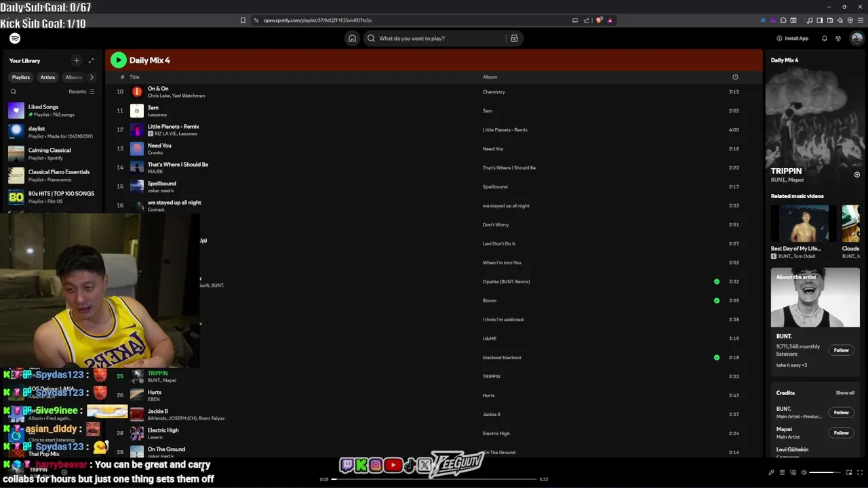The width and height of the screenshot is (868, 488).
Task: Filter the library by Playlists
Action: point(21,77)
